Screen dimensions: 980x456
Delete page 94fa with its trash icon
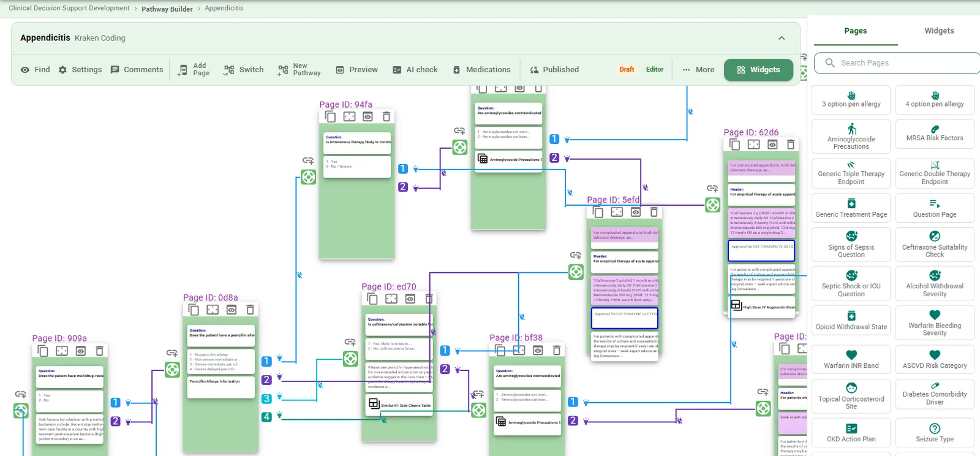tap(386, 116)
